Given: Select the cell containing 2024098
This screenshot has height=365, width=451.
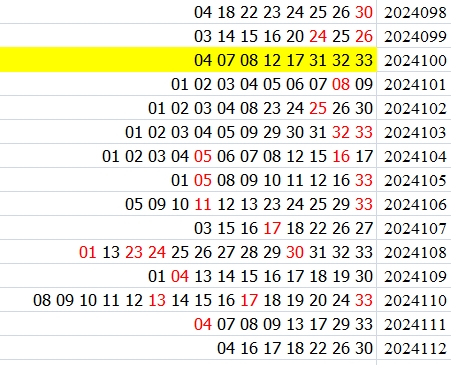Looking at the screenshot, I should point(414,12).
